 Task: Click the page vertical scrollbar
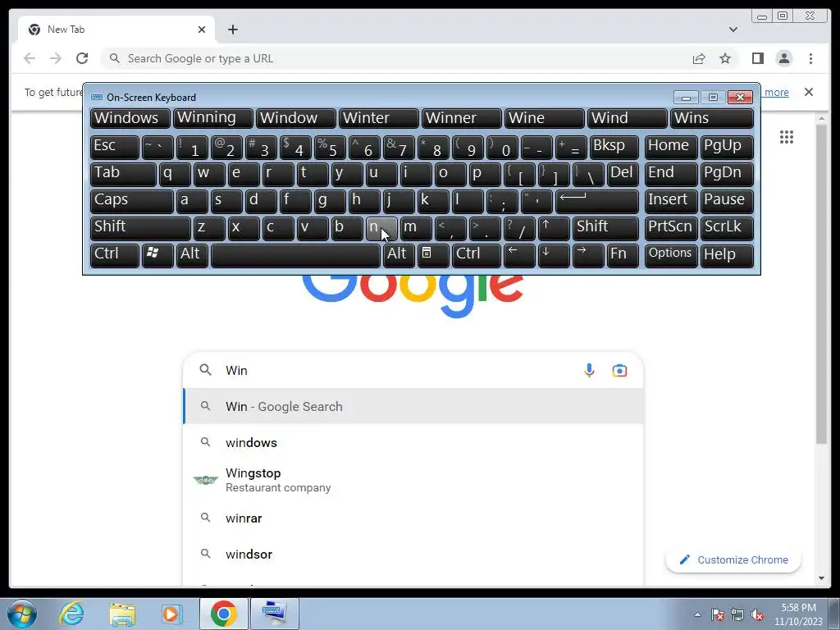point(821,284)
